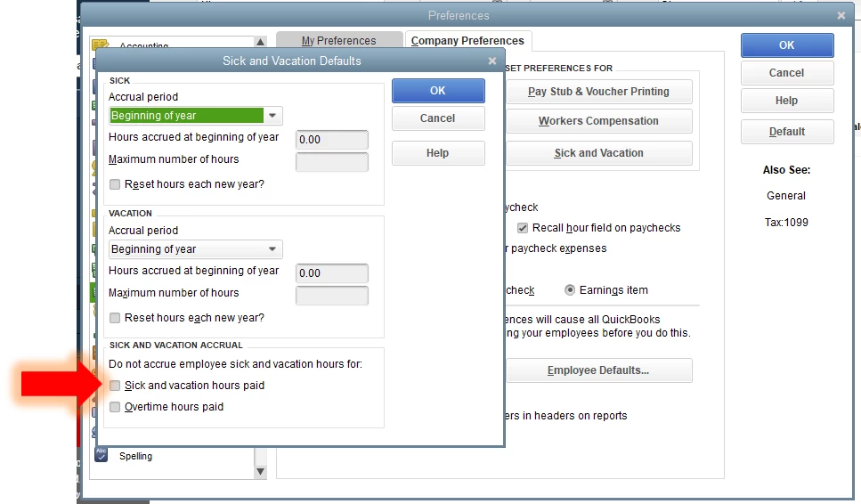Toggle Overtime hours paid checkbox
Image resolution: width=861 pixels, height=504 pixels.
click(x=115, y=407)
